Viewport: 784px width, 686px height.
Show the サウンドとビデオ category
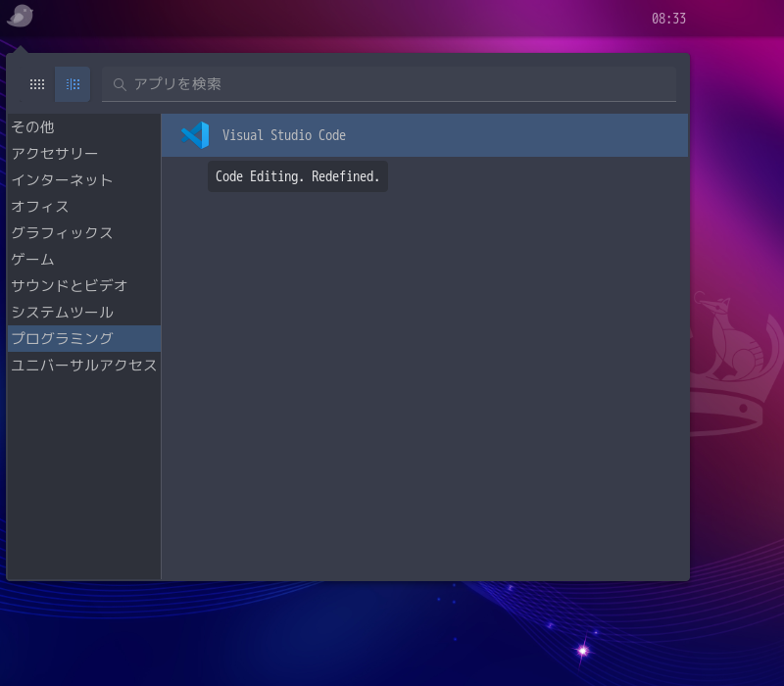[84, 286]
